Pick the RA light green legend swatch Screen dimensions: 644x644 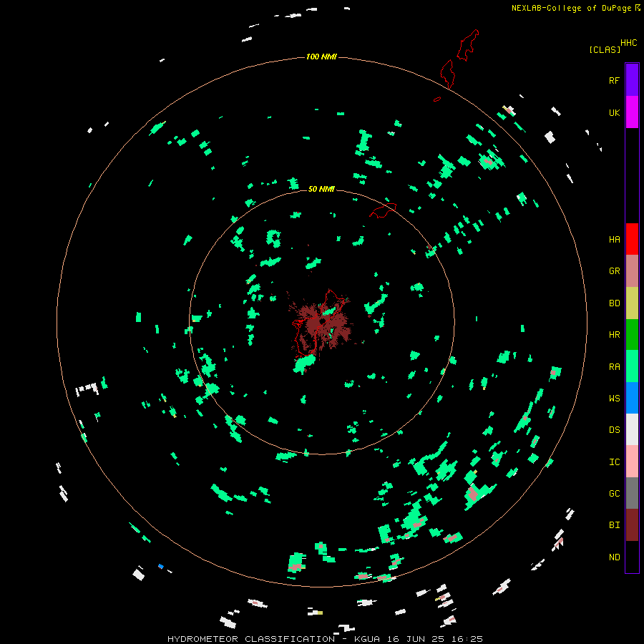coord(632,366)
